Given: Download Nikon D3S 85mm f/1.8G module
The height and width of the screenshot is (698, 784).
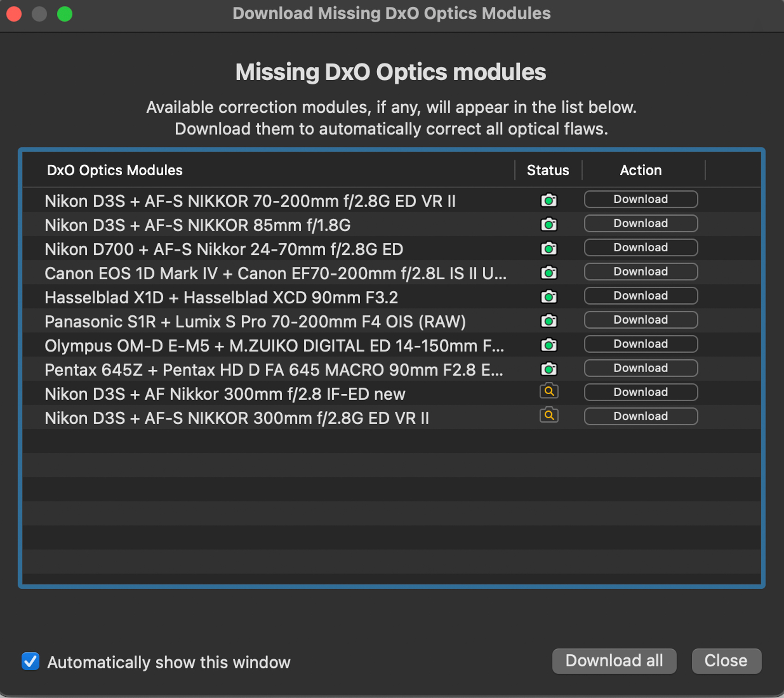Looking at the screenshot, I should click(641, 223).
